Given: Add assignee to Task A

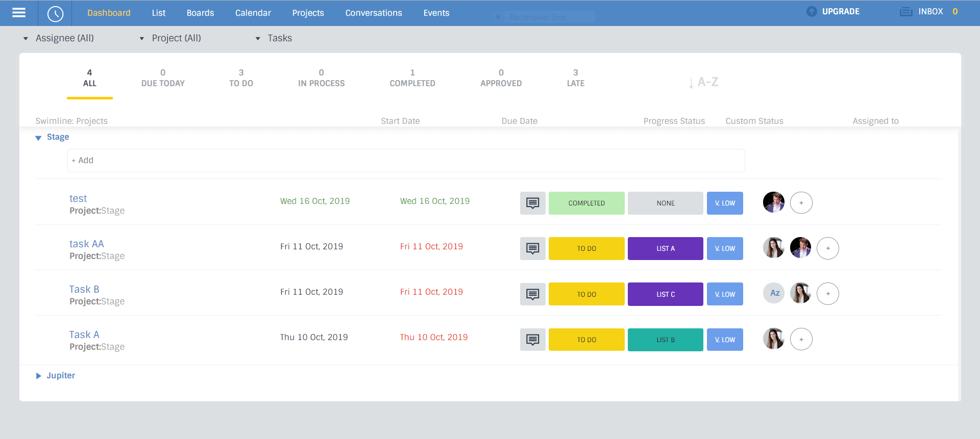Looking at the screenshot, I should (x=801, y=339).
